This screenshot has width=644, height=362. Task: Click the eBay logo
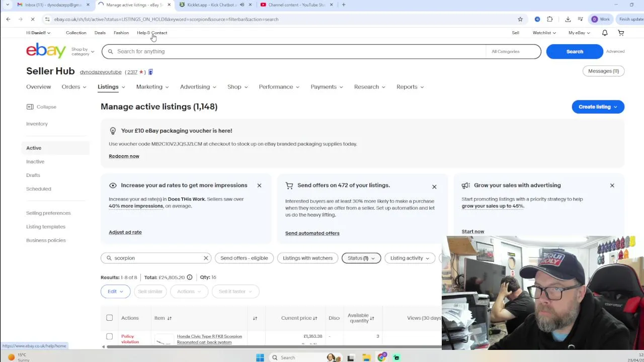click(46, 51)
